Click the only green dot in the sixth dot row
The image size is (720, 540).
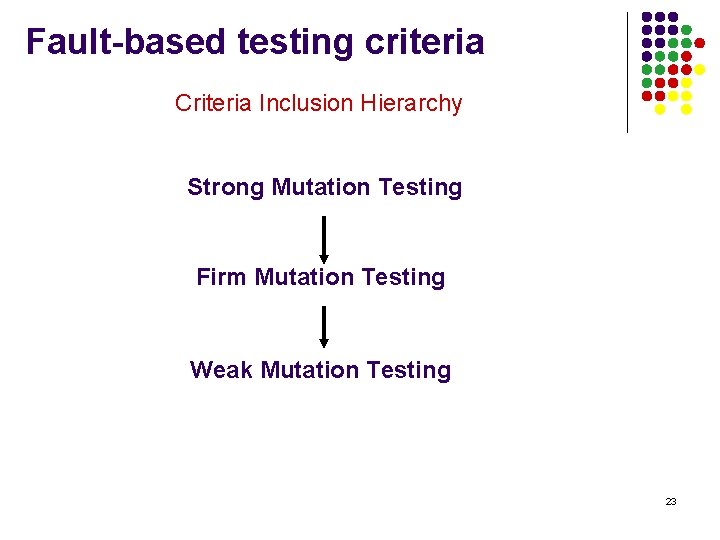tap(647, 83)
